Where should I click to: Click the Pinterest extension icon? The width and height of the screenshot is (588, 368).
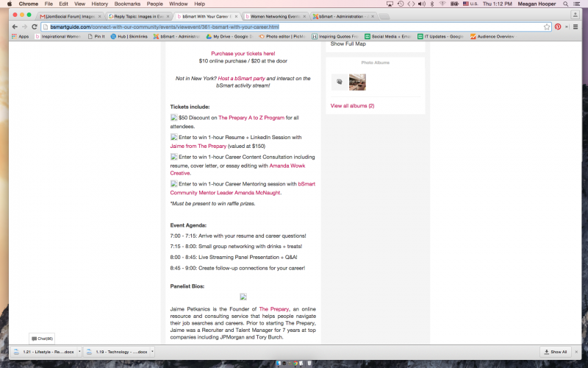pyautogui.click(x=558, y=26)
